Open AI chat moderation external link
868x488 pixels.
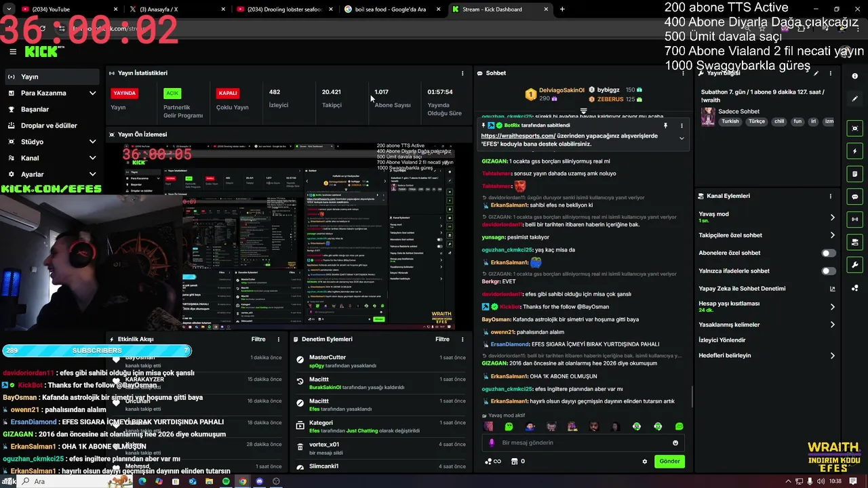pyautogui.click(x=832, y=289)
